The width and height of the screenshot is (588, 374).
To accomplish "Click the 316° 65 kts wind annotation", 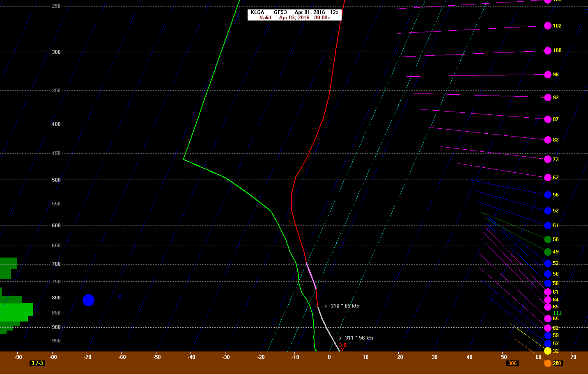I will click(345, 306).
